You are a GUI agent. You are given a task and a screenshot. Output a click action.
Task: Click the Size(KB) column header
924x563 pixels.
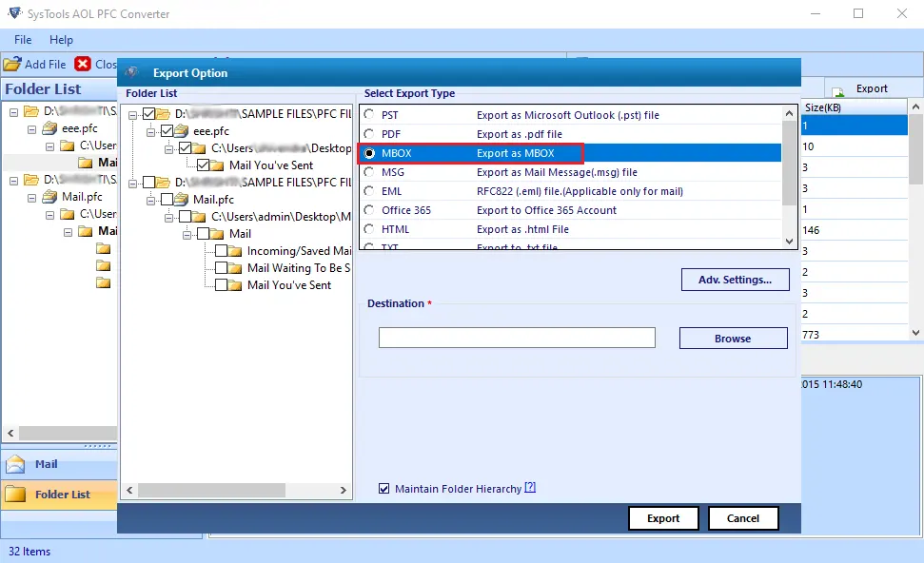coord(855,107)
